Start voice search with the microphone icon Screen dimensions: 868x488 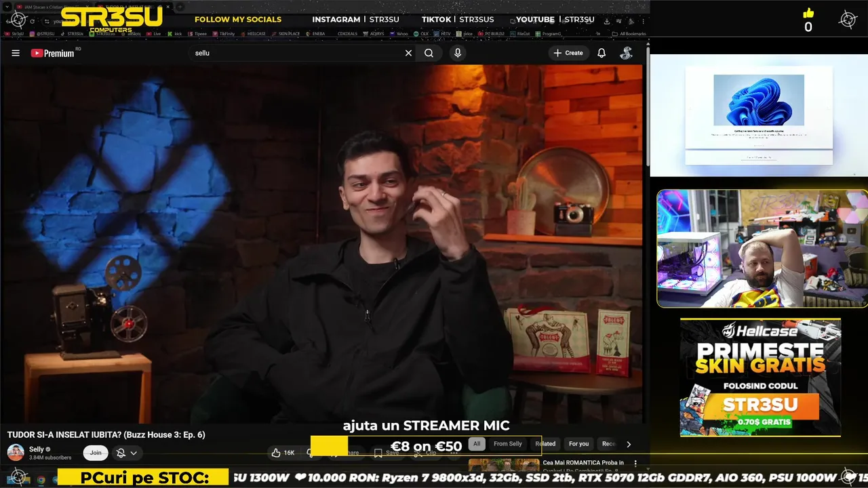tap(458, 53)
